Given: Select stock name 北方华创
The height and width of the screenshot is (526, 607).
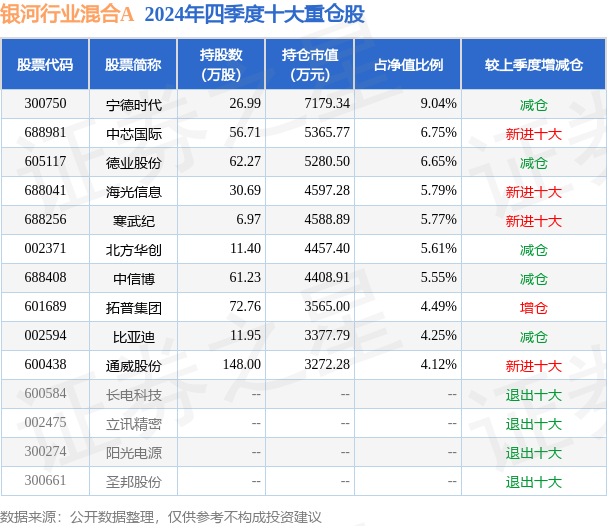Looking at the screenshot, I should pos(134,250).
